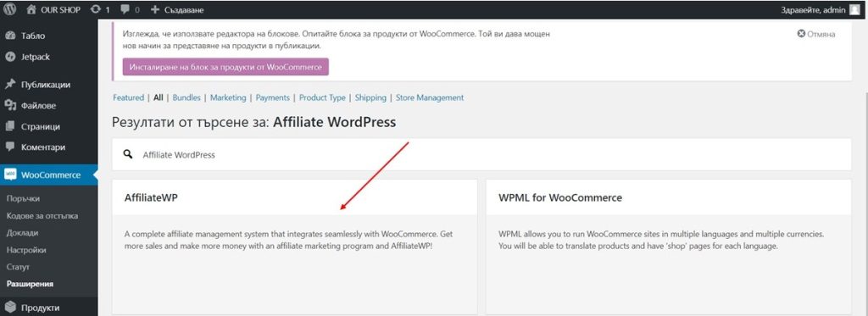Image resolution: width=868 pixels, height=316 pixels.
Task: Select the Store Management filter tab
Action: (x=430, y=97)
